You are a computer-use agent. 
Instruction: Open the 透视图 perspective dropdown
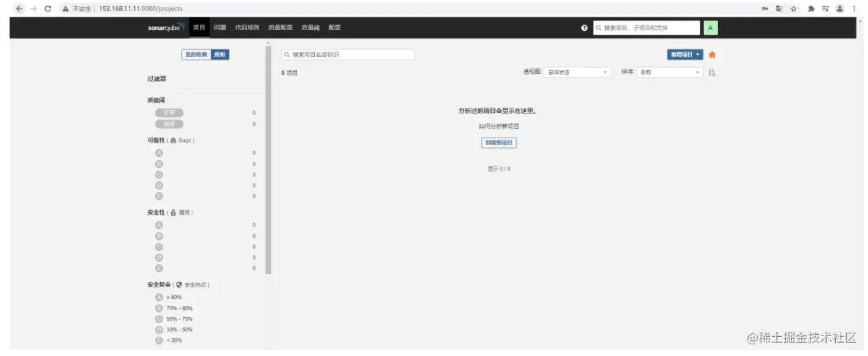pos(578,72)
